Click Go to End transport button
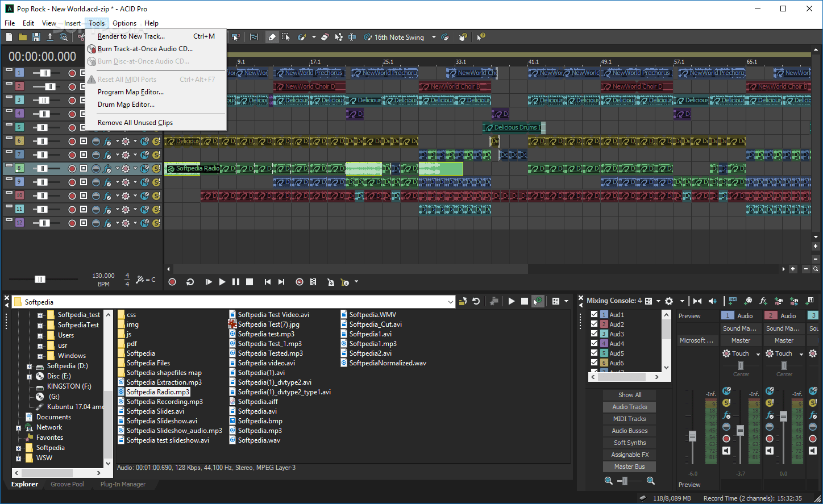Viewport: 823px width, 504px height. (281, 282)
